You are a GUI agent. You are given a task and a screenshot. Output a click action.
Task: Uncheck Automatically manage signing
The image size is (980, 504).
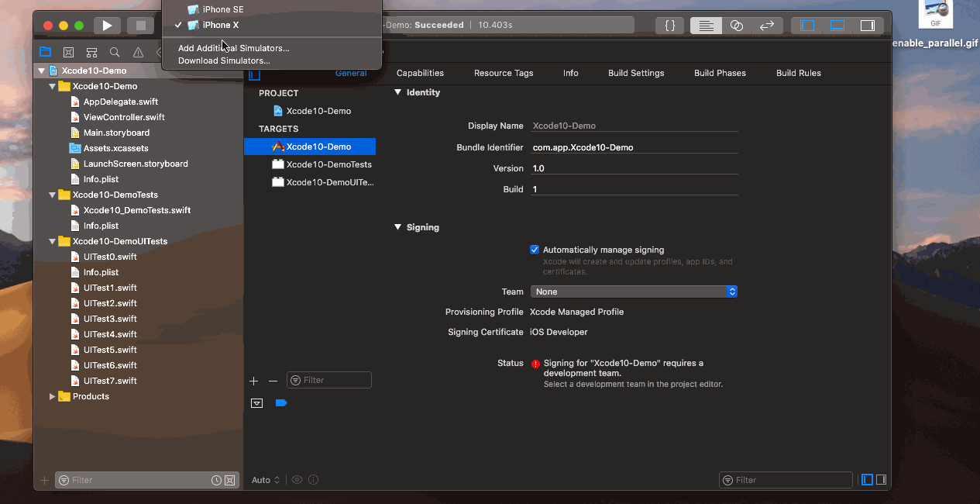(535, 250)
